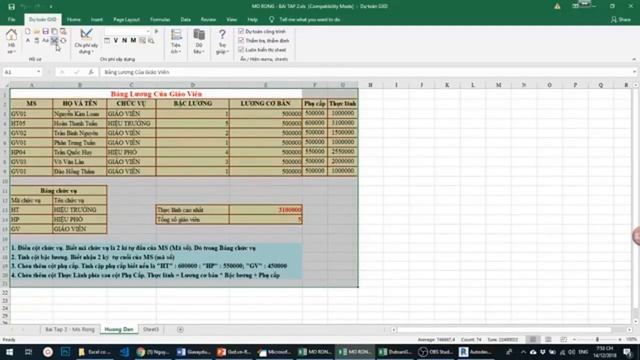Viewport: 640px width, 360px height.
Task: Select the Bai Tap 2 - Mo Rong sheet
Action: click(70, 329)
